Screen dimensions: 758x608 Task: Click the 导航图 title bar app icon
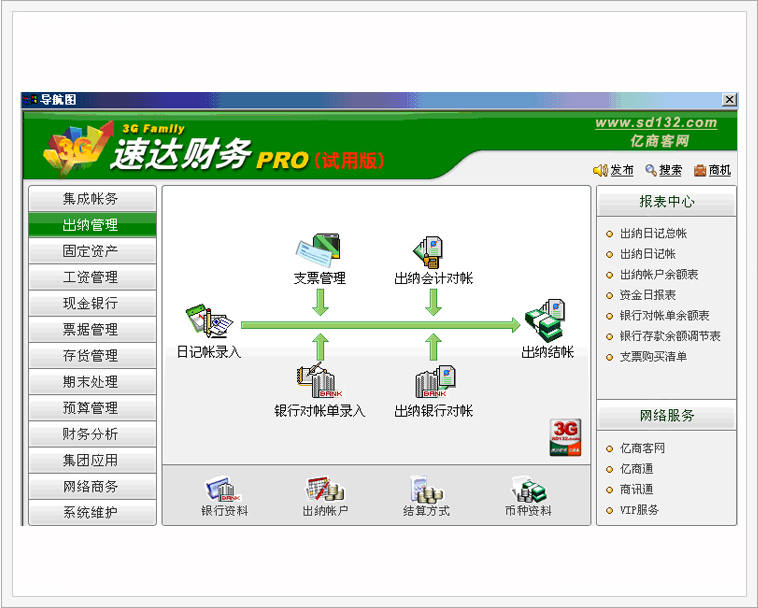pyautogui.click(x=30, y=100)
